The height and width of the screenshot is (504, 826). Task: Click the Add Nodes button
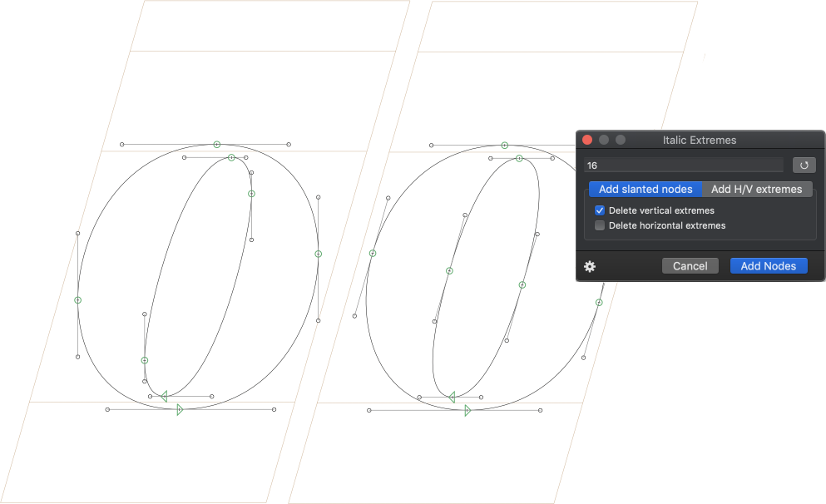[768, 266]
